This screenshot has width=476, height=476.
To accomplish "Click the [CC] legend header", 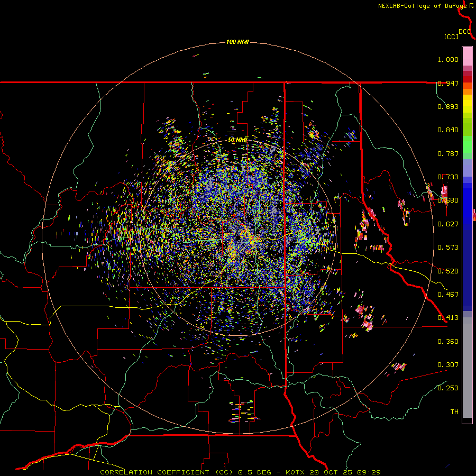I will (451, 36).
